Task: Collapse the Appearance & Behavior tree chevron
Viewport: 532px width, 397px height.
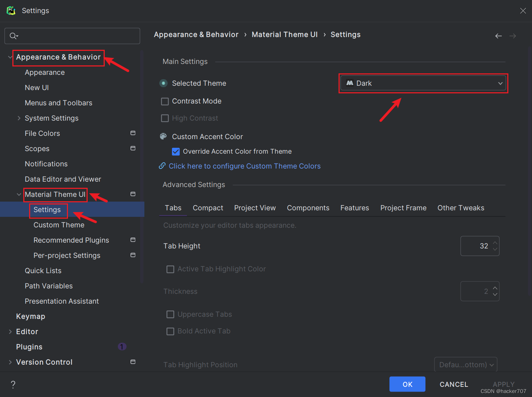Action: click(10, 57)
